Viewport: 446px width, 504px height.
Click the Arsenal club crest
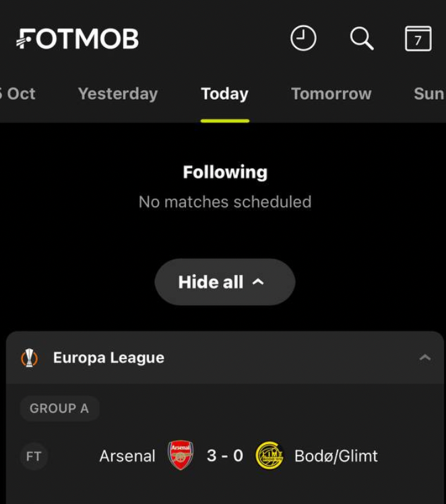[x=181, y=455]
